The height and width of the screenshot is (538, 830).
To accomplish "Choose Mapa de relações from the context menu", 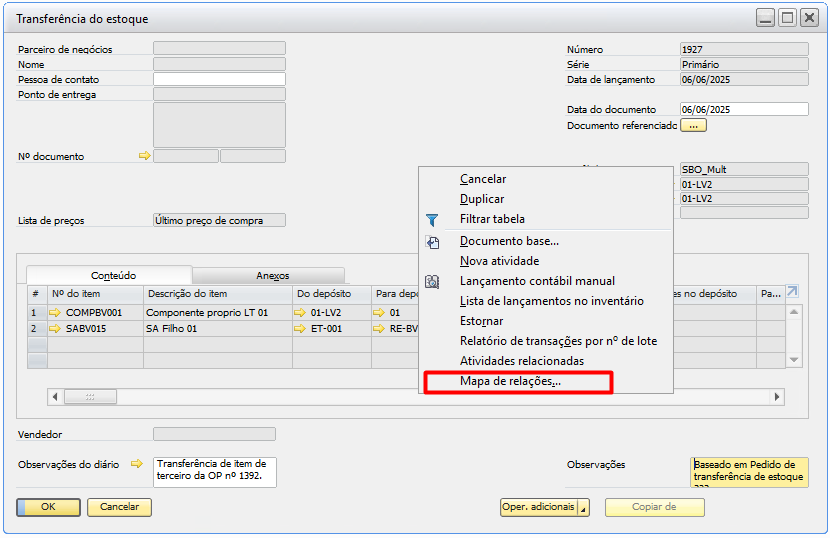I will pyautogui.click(x=510, y=381).
